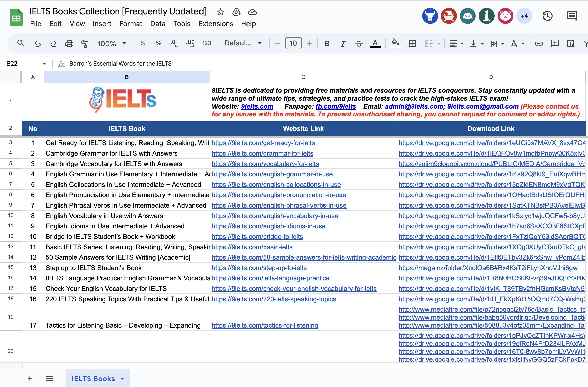Open the Extensions menu
This screenshot has height=387, width=588.
(x=216, y=24)
